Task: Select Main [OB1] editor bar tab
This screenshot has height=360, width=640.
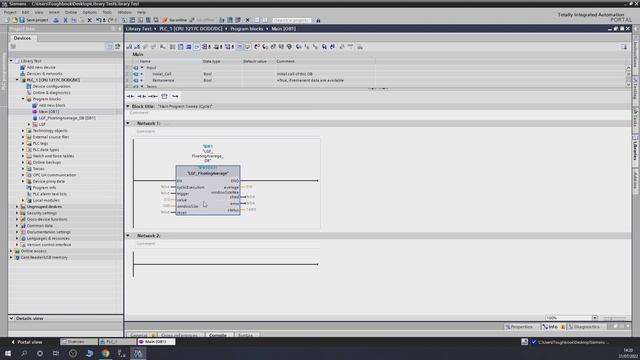Action: tap(156, 342)
